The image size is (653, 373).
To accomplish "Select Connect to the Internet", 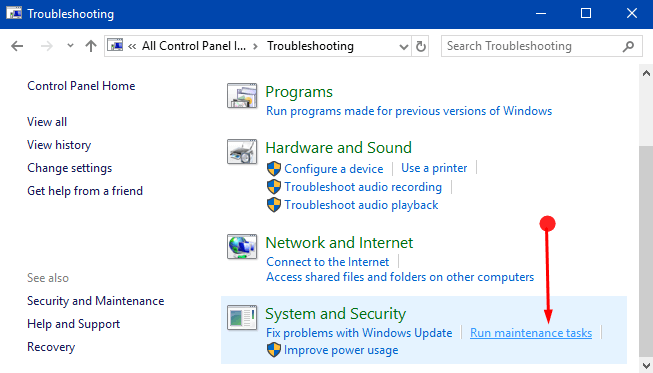I will pyautogui.click(x=327, y=262).
